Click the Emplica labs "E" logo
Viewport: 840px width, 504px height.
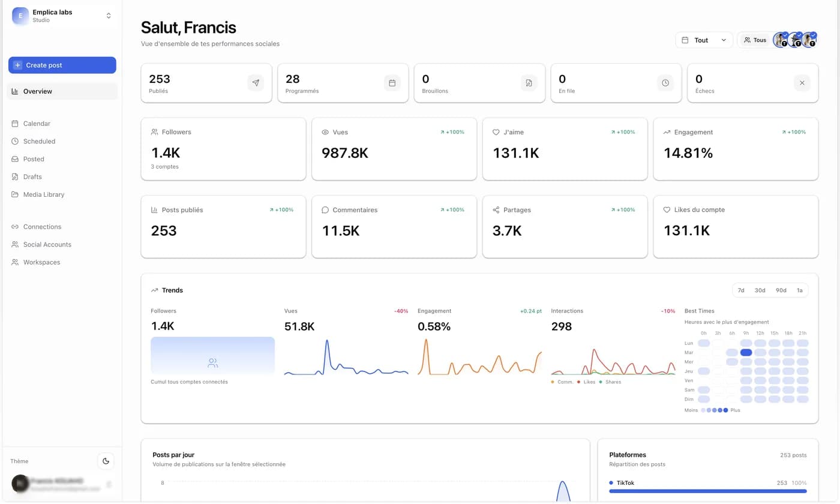click(20, 16)
